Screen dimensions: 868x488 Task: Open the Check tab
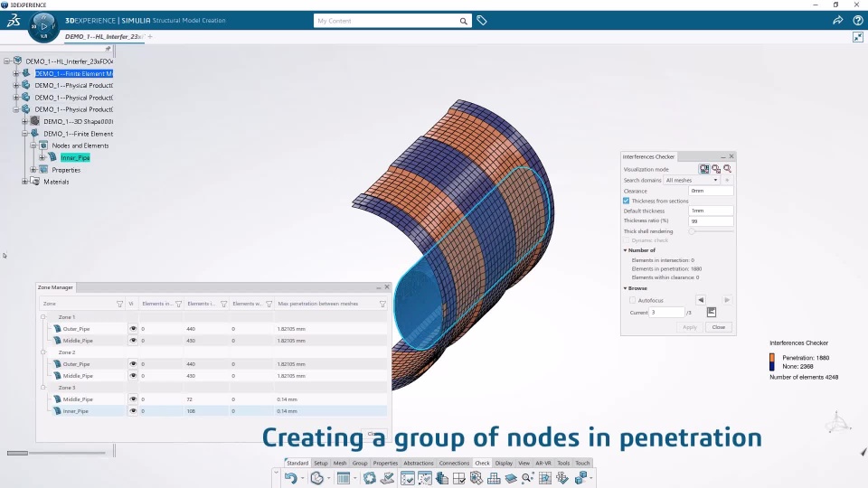click(482, 463)
